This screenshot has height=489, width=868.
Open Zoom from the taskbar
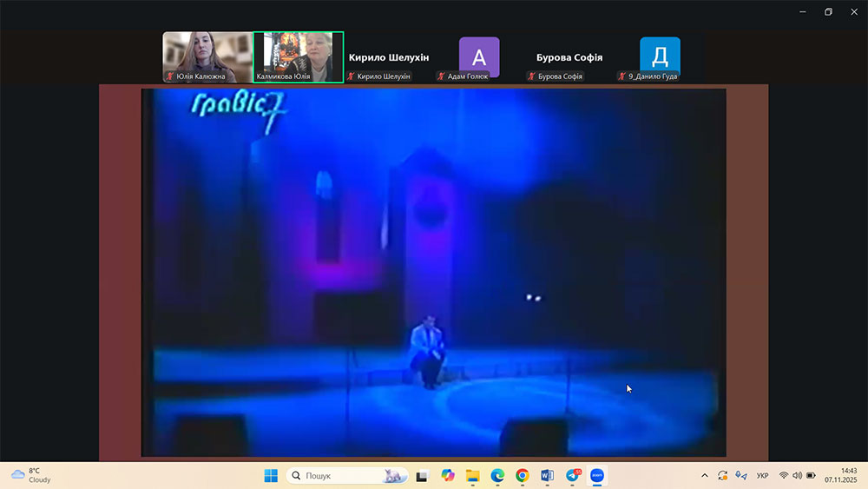point(597,476)
